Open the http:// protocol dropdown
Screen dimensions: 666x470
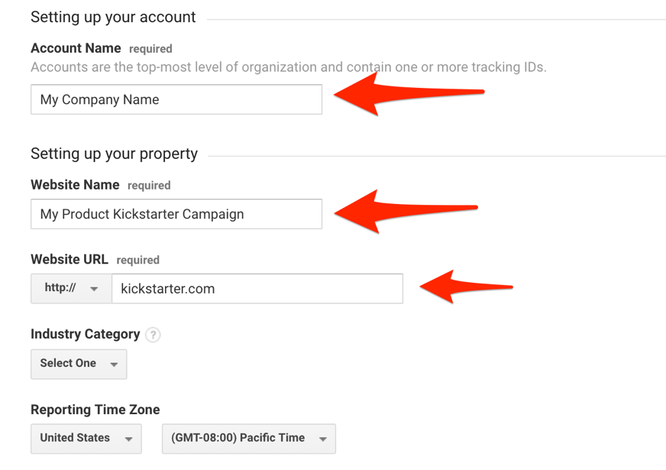point(71,289)
